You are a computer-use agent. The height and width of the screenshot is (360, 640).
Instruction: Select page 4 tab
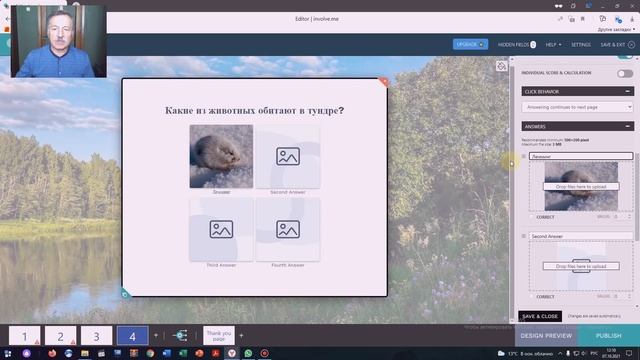click(133, 336)
